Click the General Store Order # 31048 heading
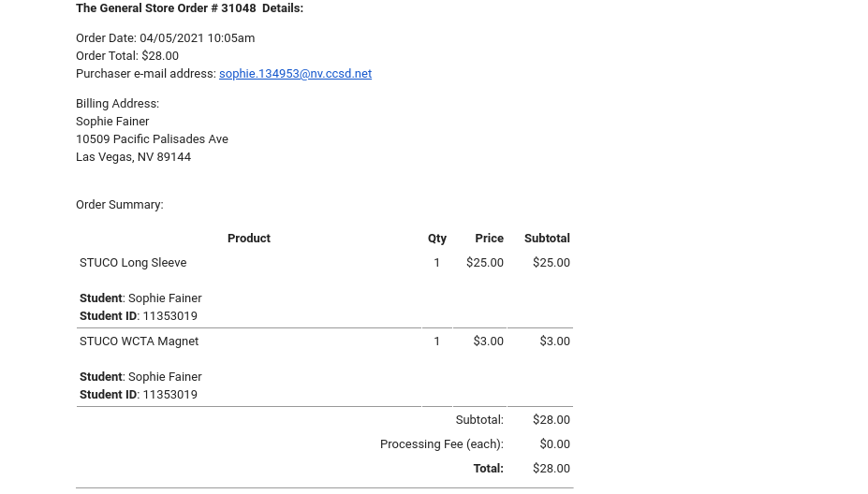Viewport: 868px width, 494px height. coord(189,8)
